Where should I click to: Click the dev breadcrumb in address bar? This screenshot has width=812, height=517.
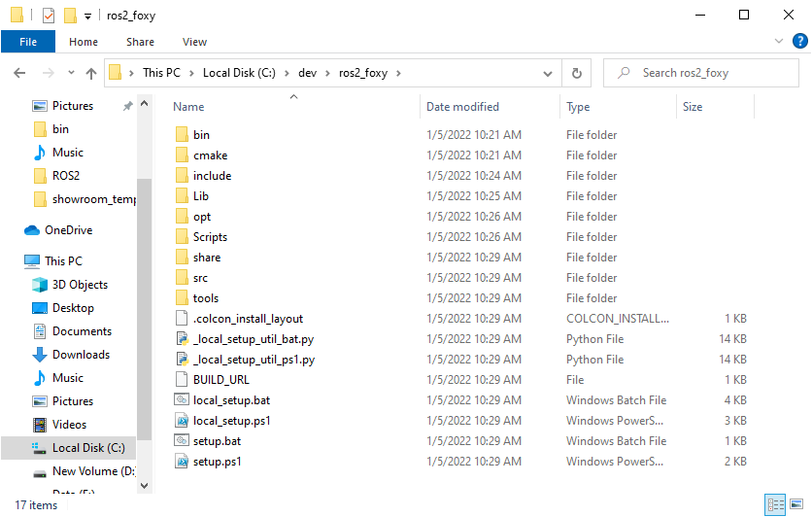click(x=307, y=73)
